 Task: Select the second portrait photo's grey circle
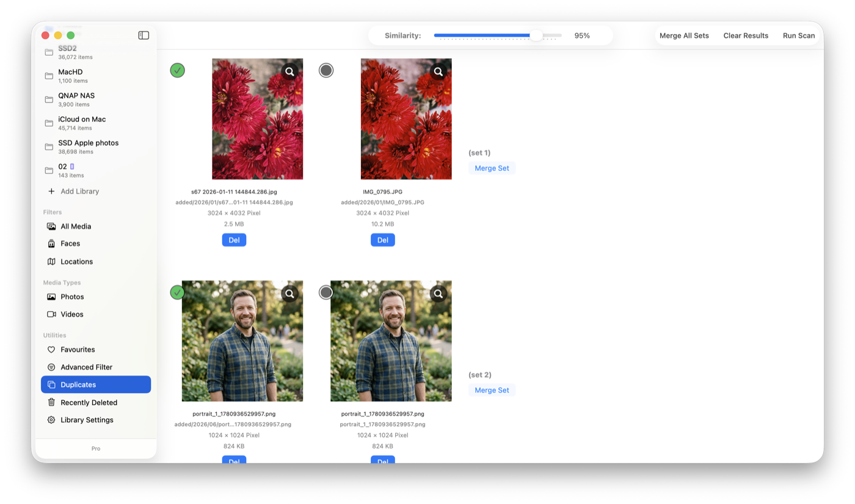click(x=326, y=292)
